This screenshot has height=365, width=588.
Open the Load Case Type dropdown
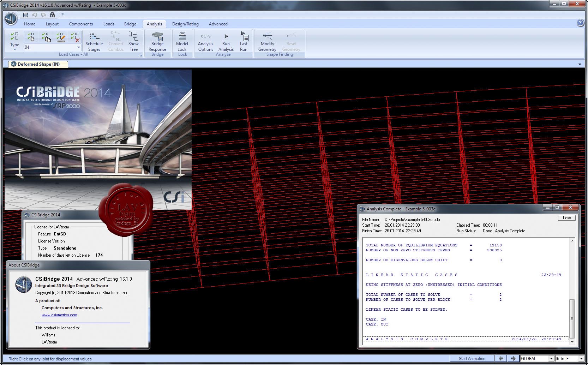14,41
